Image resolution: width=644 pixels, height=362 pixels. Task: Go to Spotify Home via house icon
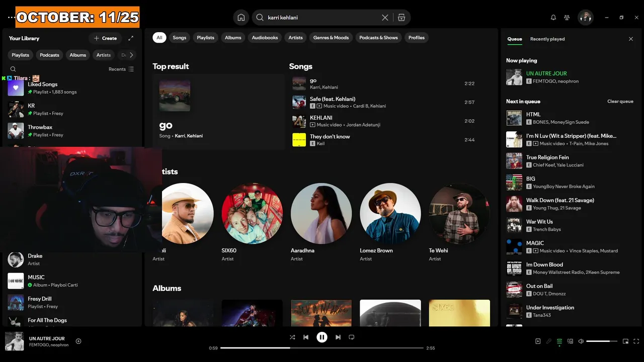point(241,18)
